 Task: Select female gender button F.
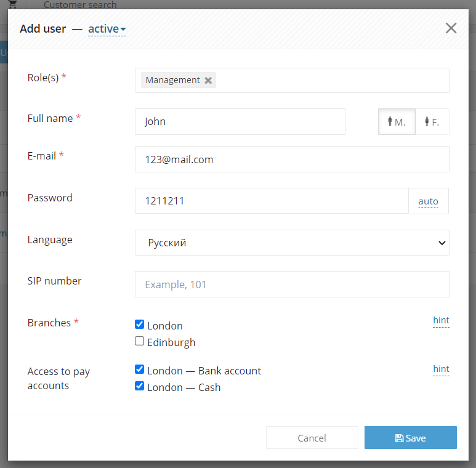click(x=432, y=122)
